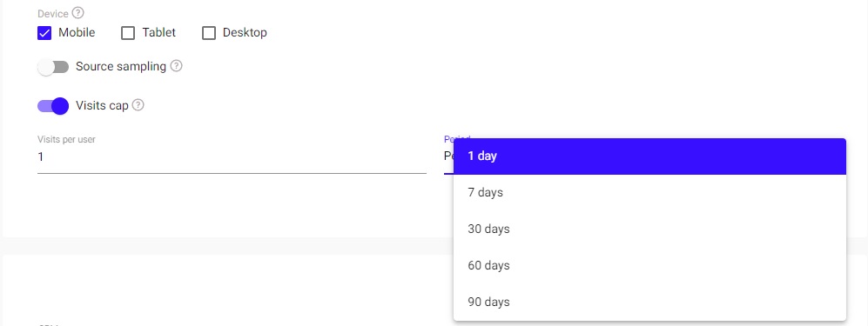Enable the Desktop device checkbox
This screenshot has width=868, height=326.
point(209,33)
